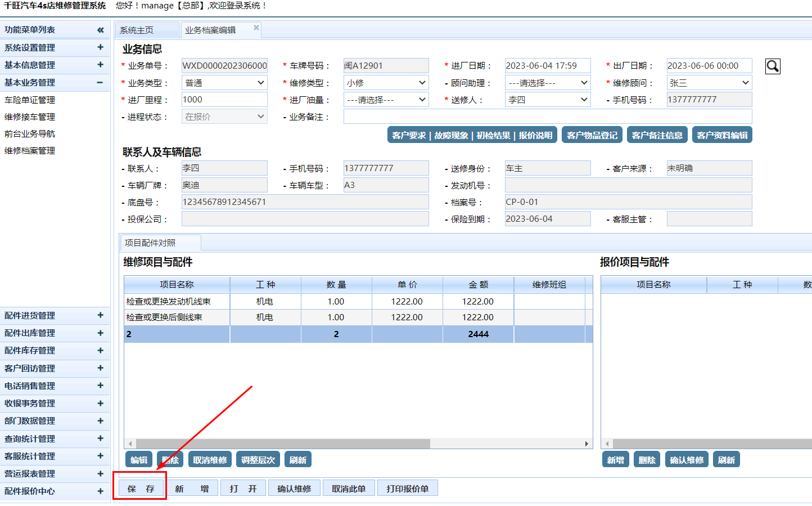Viewport: 812px width, 506px height.
Task: Select 项目配件对照 tab
Action: (x=160, y=243)
